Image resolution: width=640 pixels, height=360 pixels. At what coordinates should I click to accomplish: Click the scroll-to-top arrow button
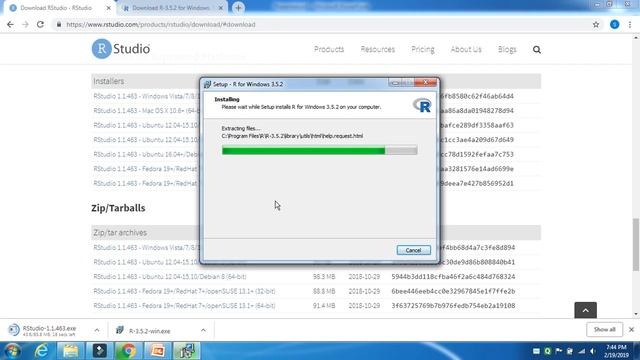click(585, 310)
